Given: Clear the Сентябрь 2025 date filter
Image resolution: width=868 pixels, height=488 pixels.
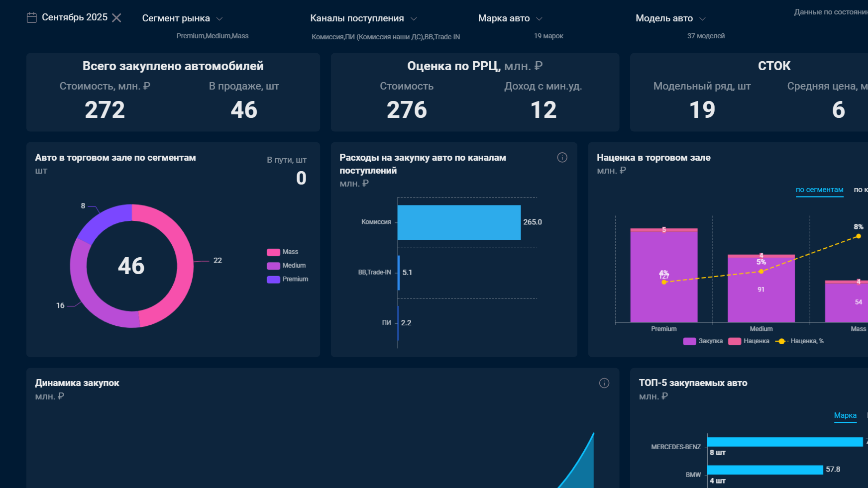Looking at the screenshot, I should click(116, 18).
